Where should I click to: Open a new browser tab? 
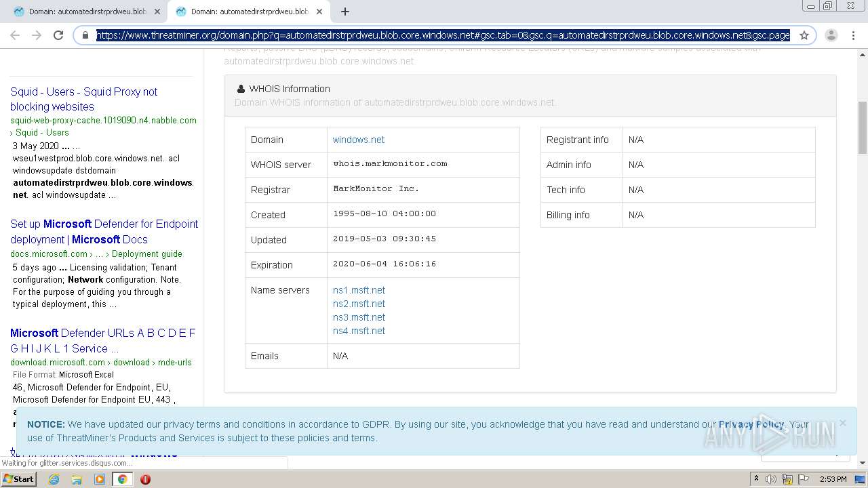coord(345,12)
